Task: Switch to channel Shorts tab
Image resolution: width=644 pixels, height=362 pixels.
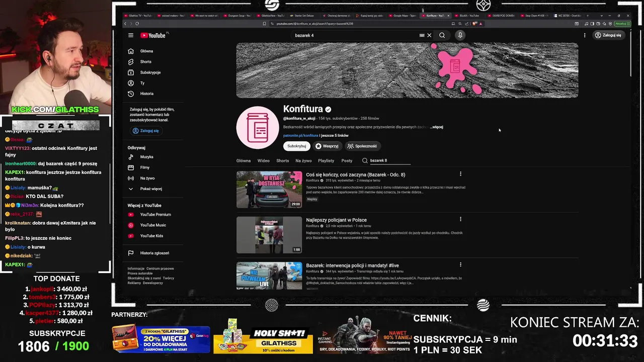Action: pos(283,160)
